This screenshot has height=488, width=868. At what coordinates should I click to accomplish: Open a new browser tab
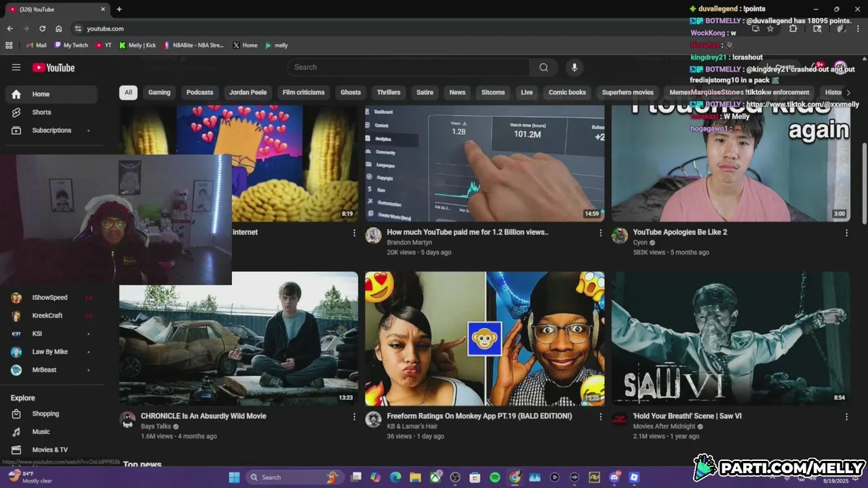[x=119, y=9]
